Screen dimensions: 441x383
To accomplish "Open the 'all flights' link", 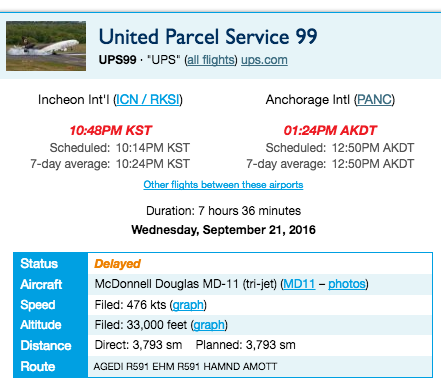I will 211,60.
